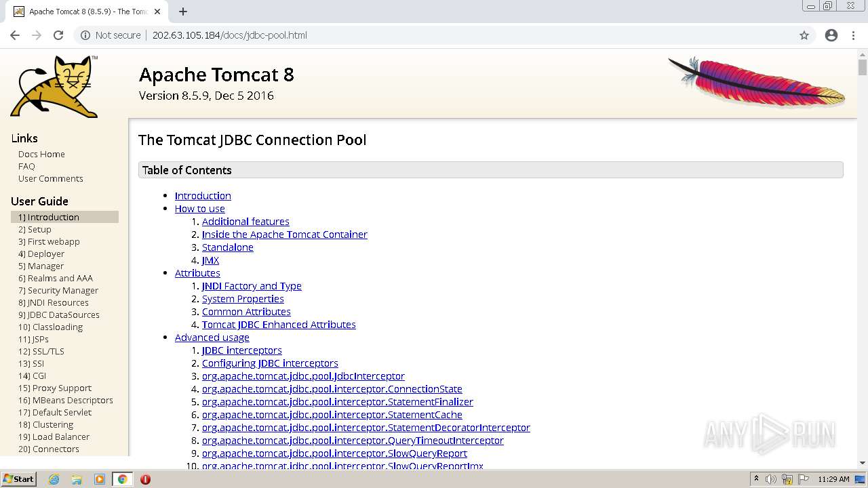868x488 pixels.
Task: Click the page vertical scrollbar
Action: click(863, 258)
